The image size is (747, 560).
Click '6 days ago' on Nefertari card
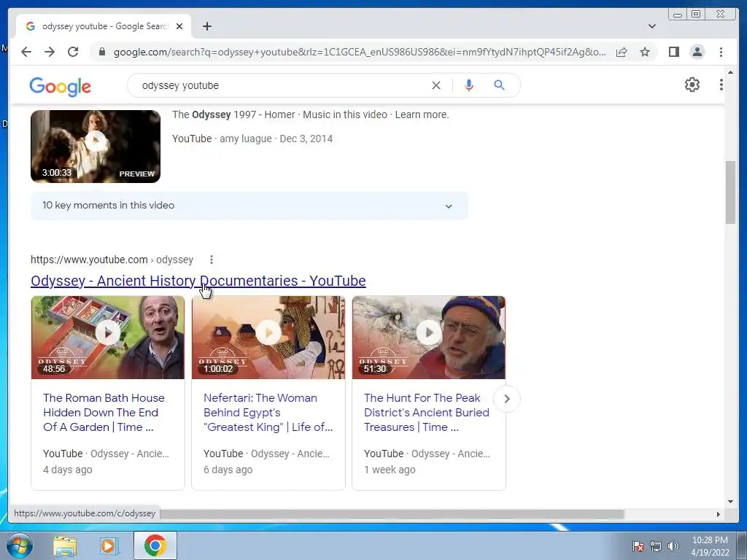(228, 470)
